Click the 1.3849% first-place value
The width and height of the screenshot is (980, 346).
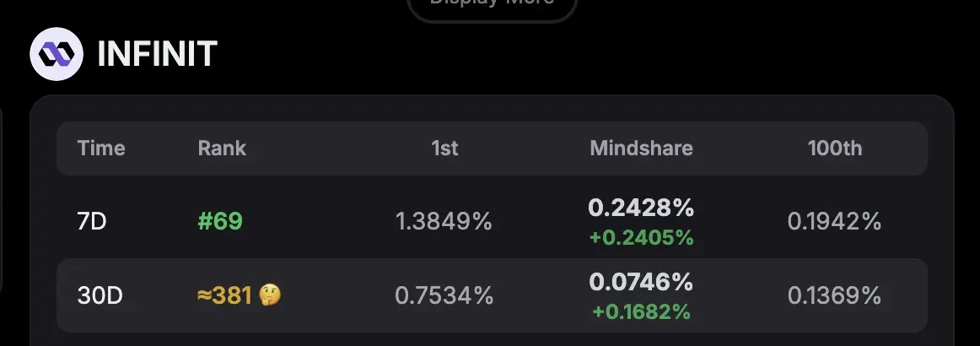444,221
